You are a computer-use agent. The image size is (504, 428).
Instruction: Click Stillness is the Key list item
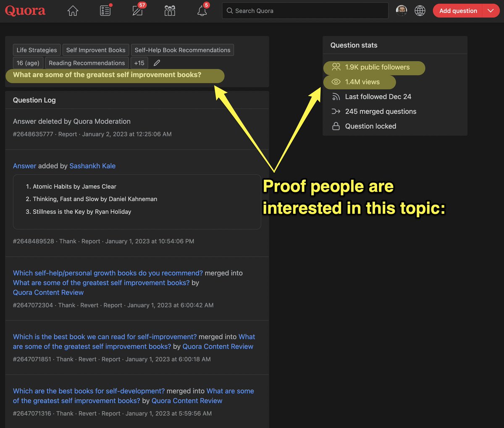pos(82,212)
